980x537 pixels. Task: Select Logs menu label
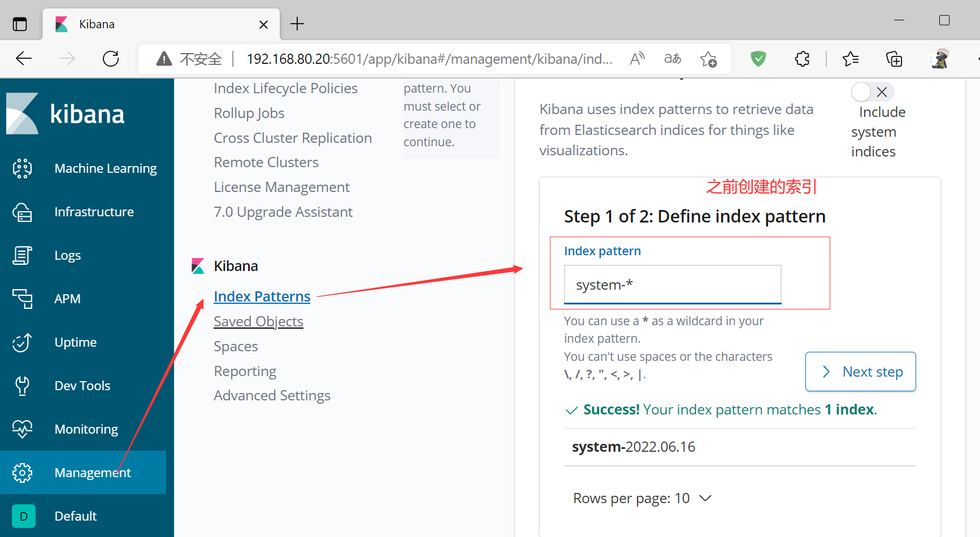pos(68,255)
